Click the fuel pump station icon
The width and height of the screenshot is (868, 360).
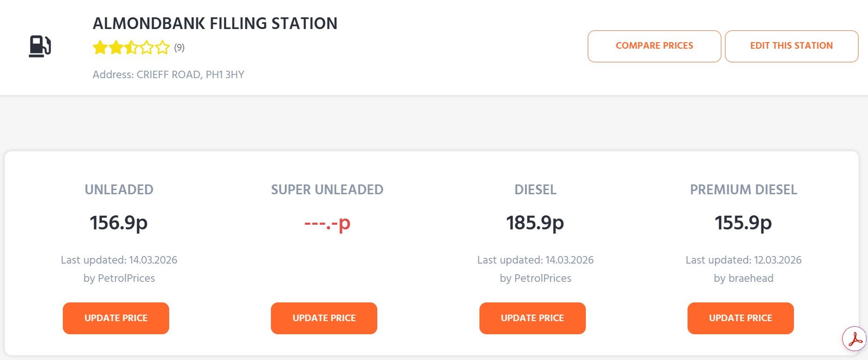point(40,46)
